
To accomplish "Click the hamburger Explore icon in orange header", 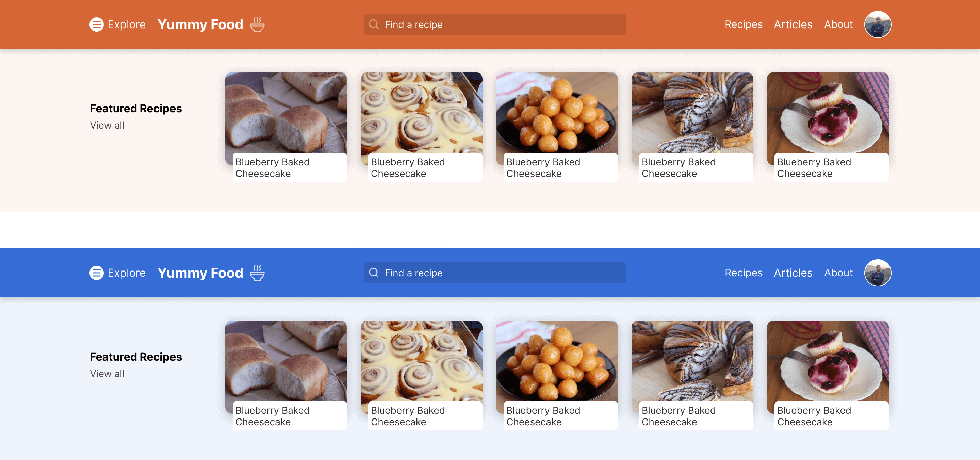I will [96, 24].
